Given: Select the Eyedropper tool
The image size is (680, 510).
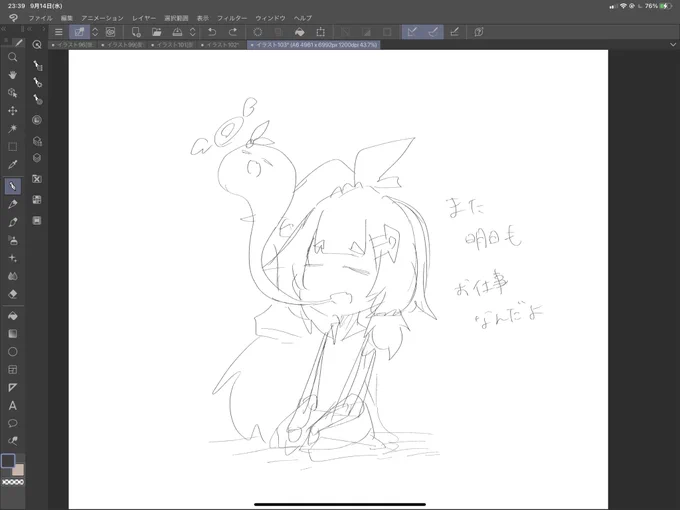Looking at the screenshot, I should click(13, 165).
